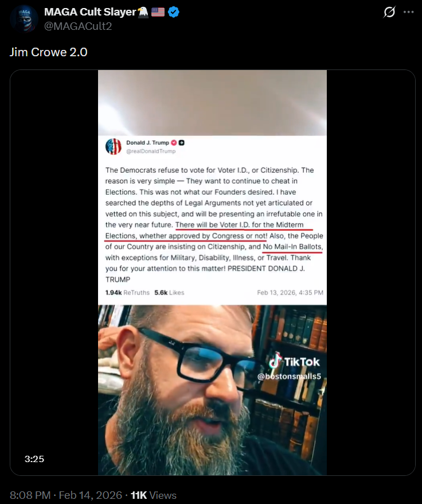Click the MAGA Cult Slayer display name
Screen dimensions: 422x504
pyautogui.click(x=90, y=12)
